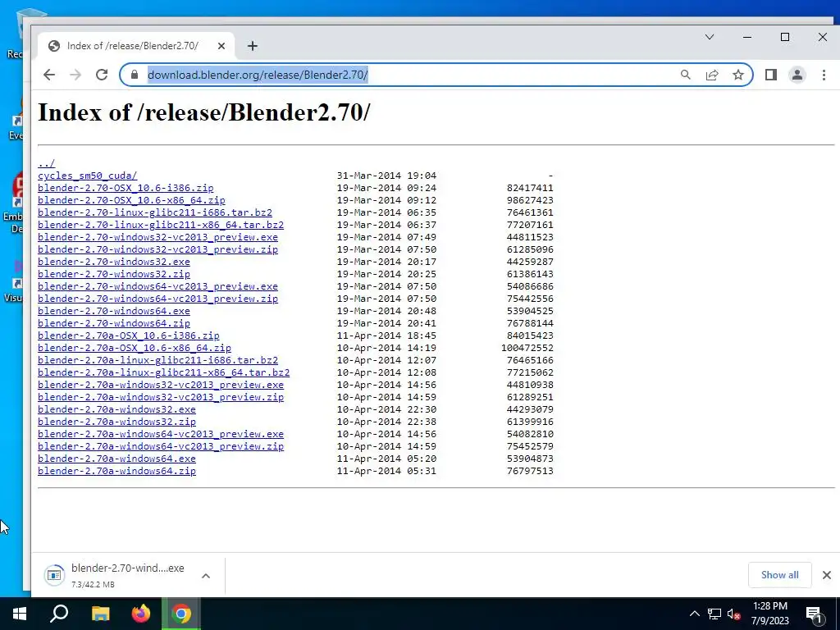Close the Index of /release/Blender2.70/ tab
840x630 pixels.
coord(221,46)
